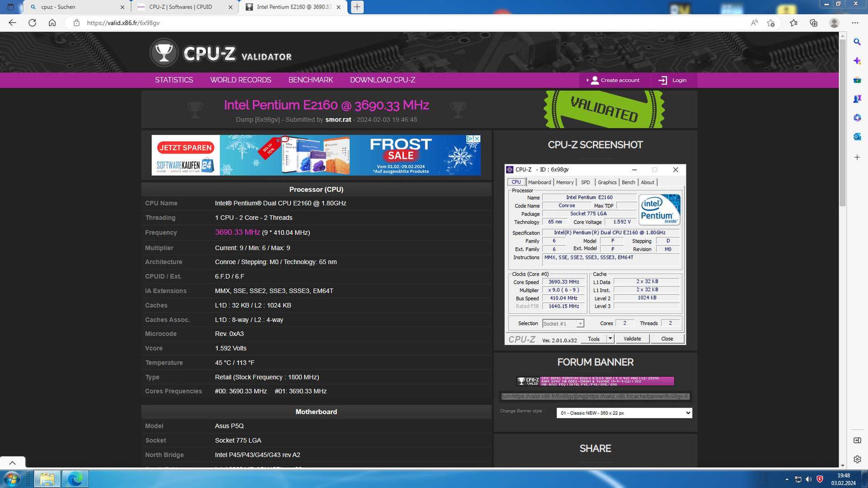Click the page title 'Intel Pentium E2160 @ 3690.33 MHz'
The image size is (868, 488).
pyautogui.click(x=326, y=105)
